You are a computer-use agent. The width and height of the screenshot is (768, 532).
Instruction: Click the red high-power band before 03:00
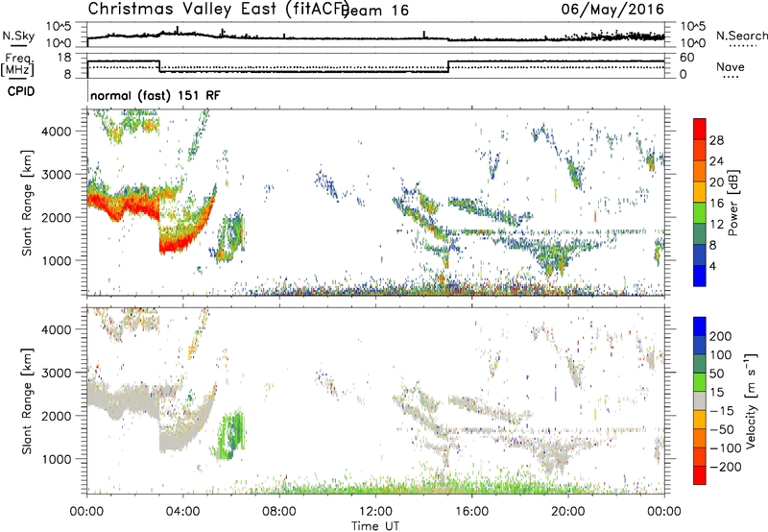click(124, 206)
